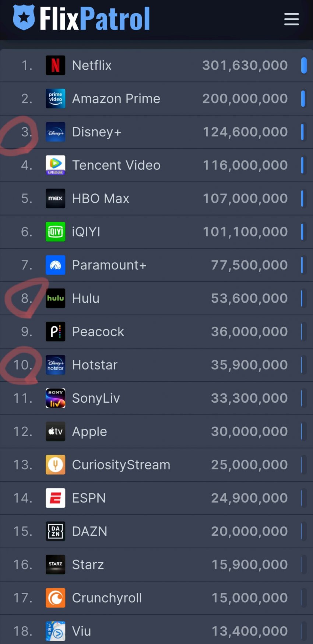
Task: Click the iQIYI green logo icon
Action: [x=55, y=232]
